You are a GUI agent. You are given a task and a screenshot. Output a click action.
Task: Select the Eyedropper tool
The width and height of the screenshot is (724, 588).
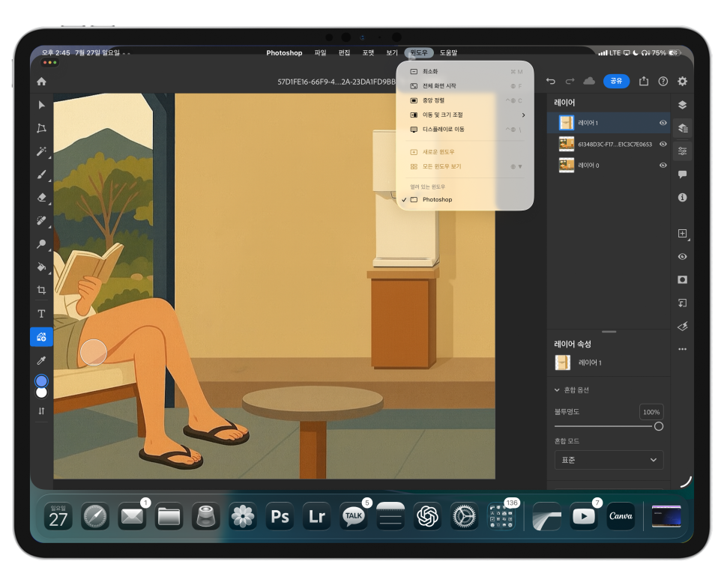pos(41,360)
